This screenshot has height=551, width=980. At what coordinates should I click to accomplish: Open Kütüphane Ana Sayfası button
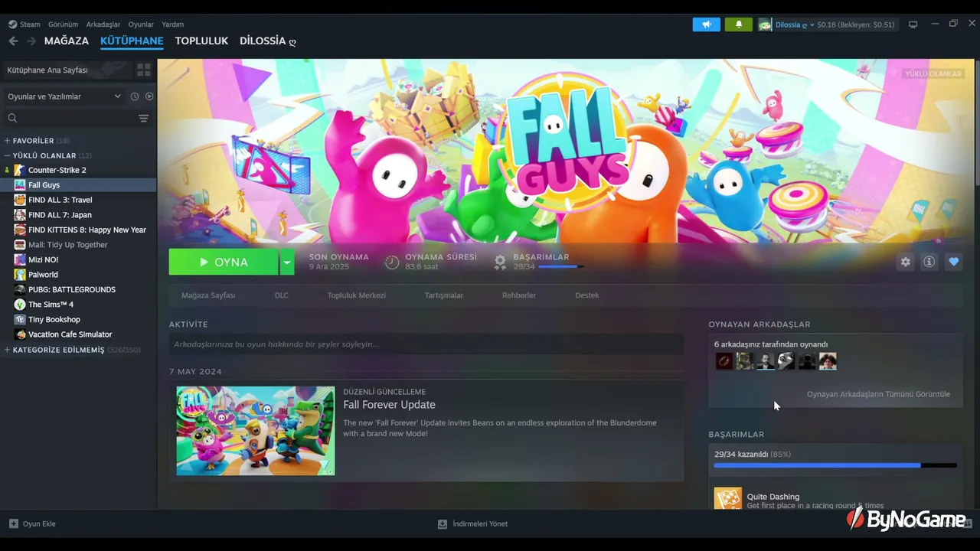67,70
